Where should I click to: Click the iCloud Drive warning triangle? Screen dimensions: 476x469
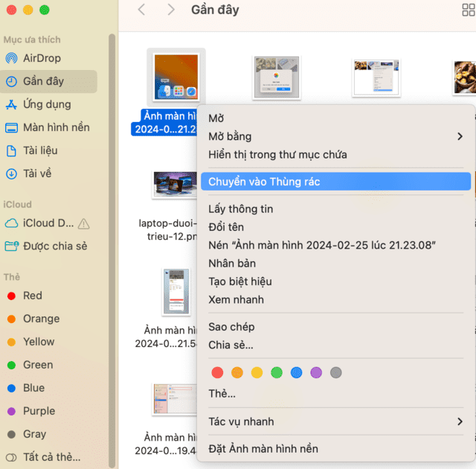coord(83,224)
